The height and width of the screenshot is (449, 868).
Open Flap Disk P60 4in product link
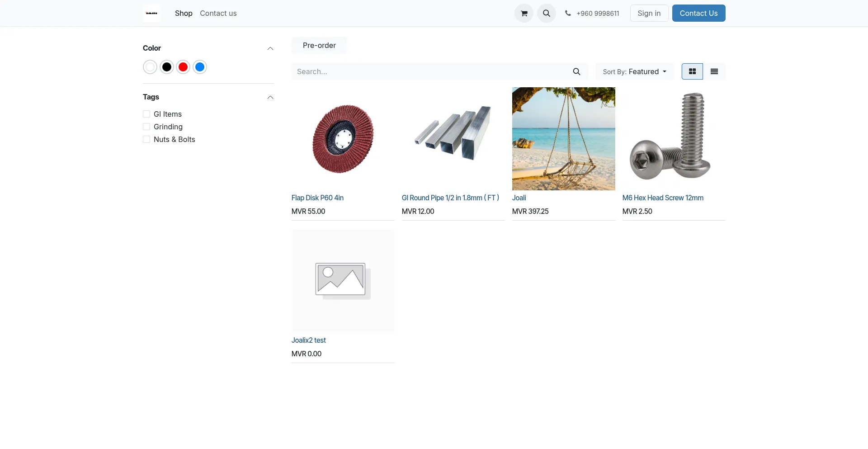317,198
